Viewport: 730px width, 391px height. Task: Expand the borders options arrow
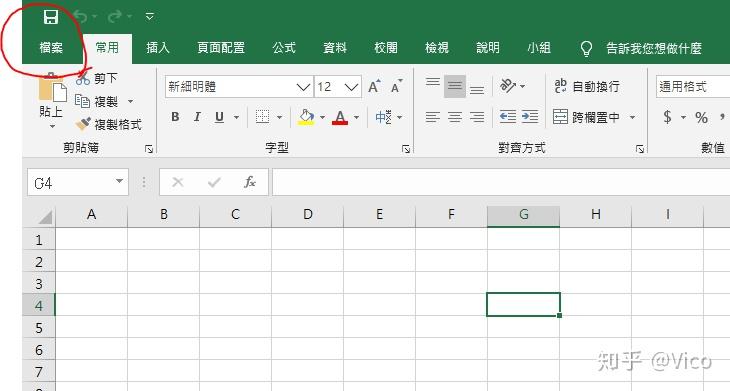279,117
